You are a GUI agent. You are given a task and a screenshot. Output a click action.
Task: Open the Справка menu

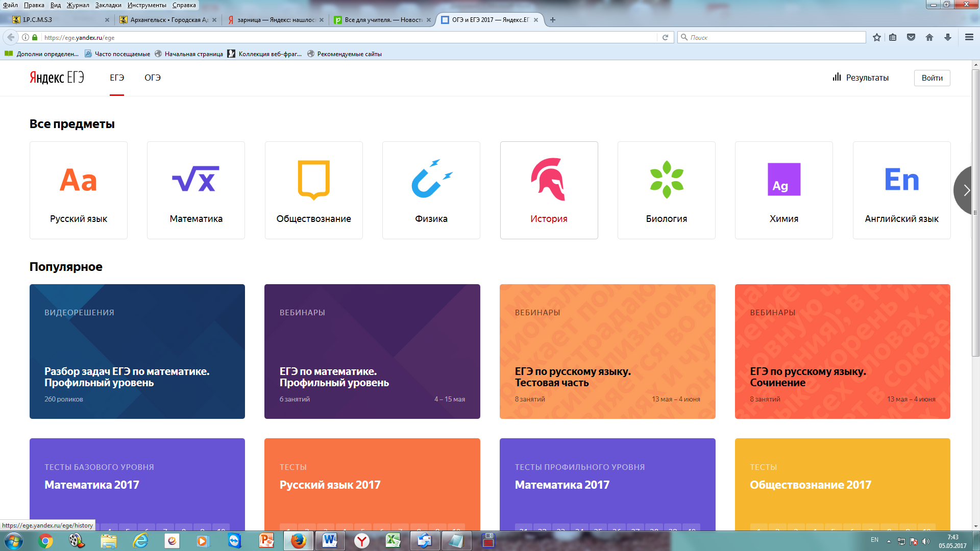coord(184,5)
